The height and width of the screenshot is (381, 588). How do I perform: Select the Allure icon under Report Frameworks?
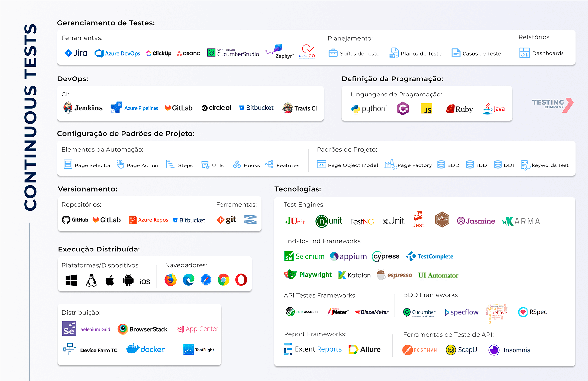pyautogui.click(x=353, y=349)
